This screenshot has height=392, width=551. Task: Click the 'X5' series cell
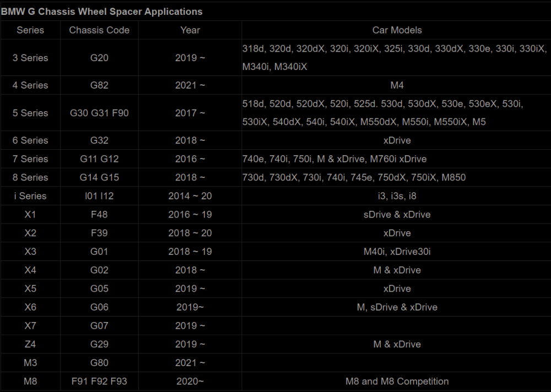tap(30, 288)
